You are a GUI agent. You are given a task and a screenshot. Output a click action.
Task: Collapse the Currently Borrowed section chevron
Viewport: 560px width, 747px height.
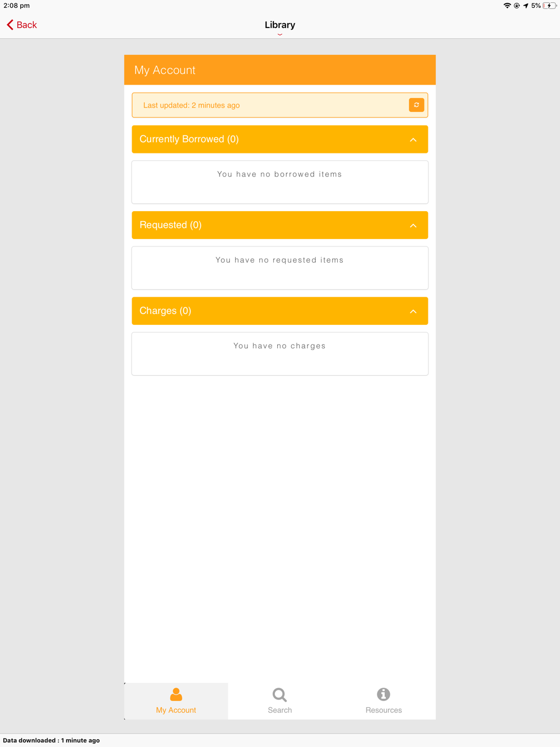point(413,139)
